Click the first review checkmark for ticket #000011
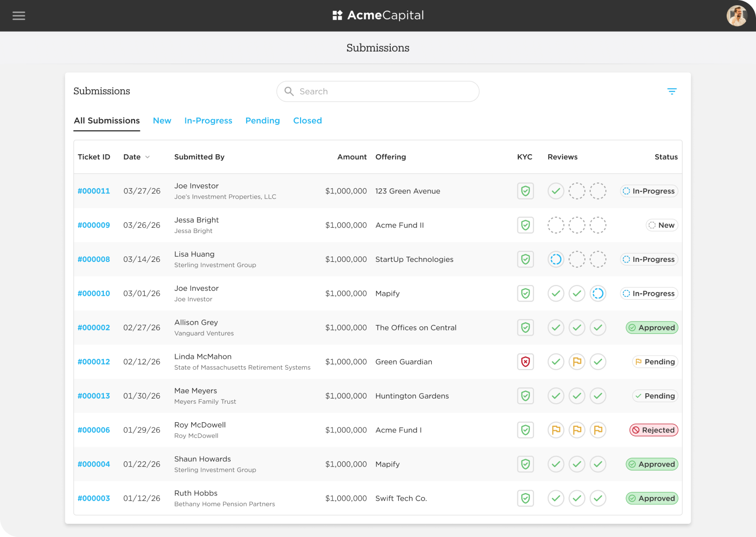756x537 pixels. tap(556, 191)
